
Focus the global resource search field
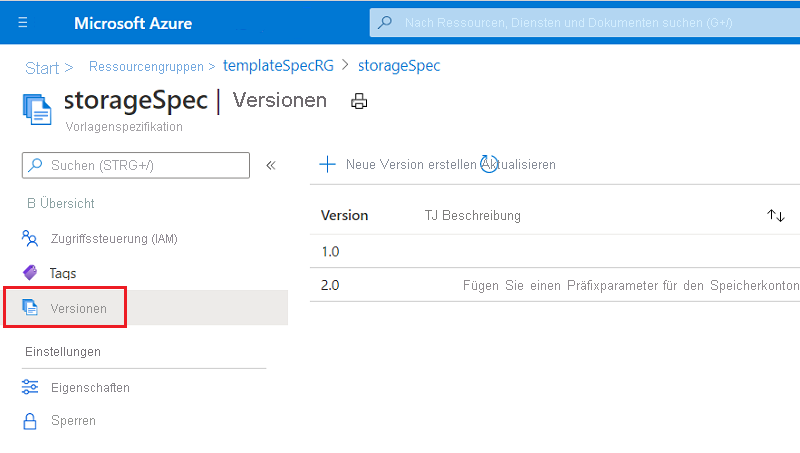(x=585, y=22)
